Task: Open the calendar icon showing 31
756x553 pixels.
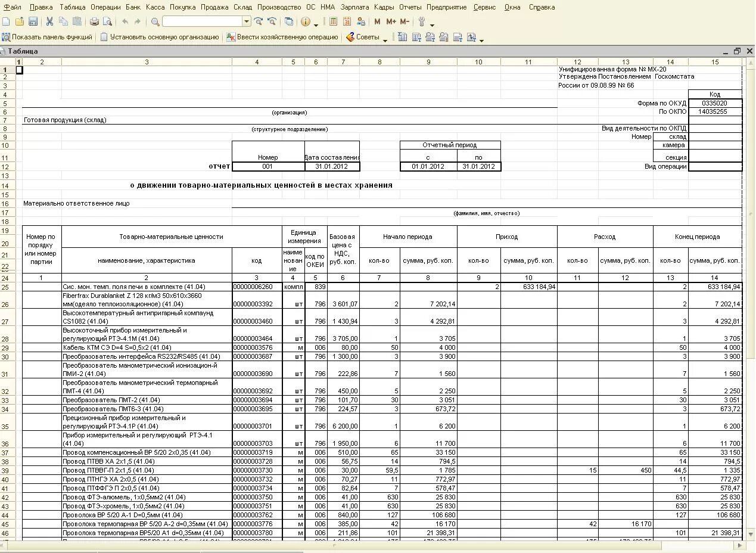Action: pos(347,21)
